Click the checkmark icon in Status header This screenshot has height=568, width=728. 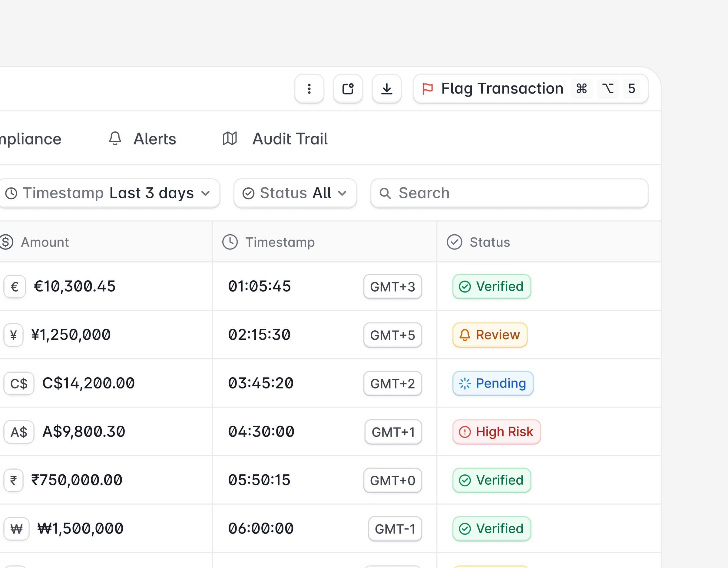(454, 242)
